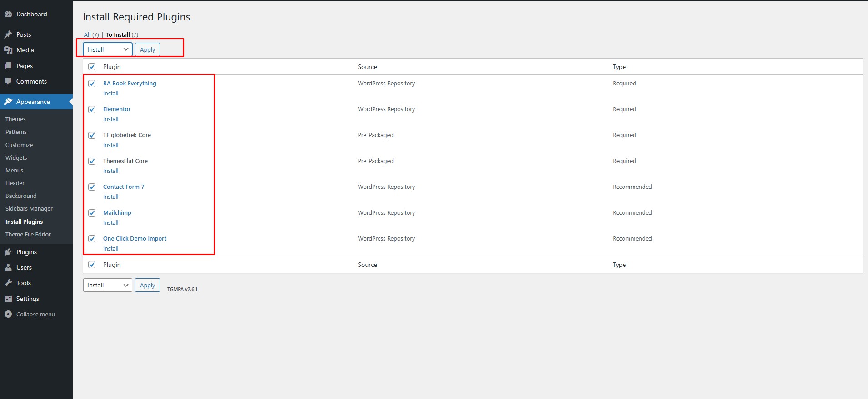The height and width of the screenshot is (399, 868).
Task: Uncheck the BA Book Everything checkbox
Action: click(x=92, y=84)
